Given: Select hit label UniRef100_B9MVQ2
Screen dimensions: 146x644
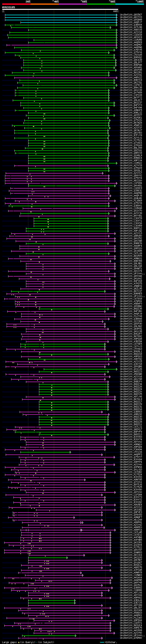Looking at the screenshot, I should (x=131, y=58).
